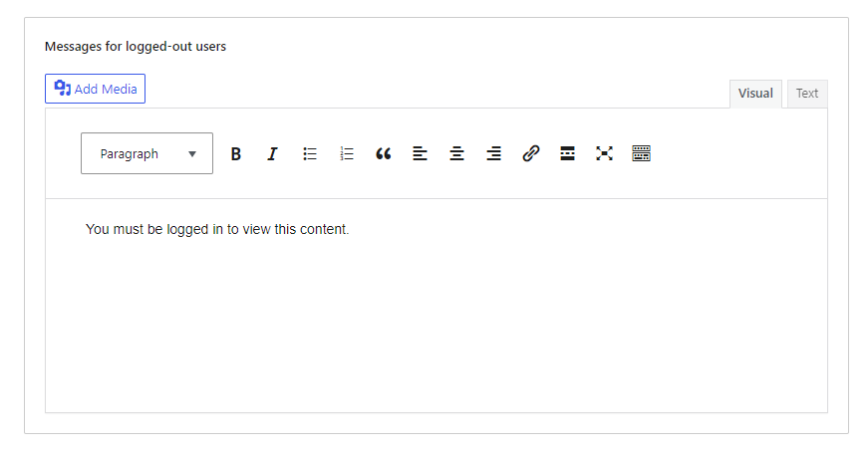Toggle bold formatting in editor toolbar
The image size is (868, 455).
tap(236, 153)
